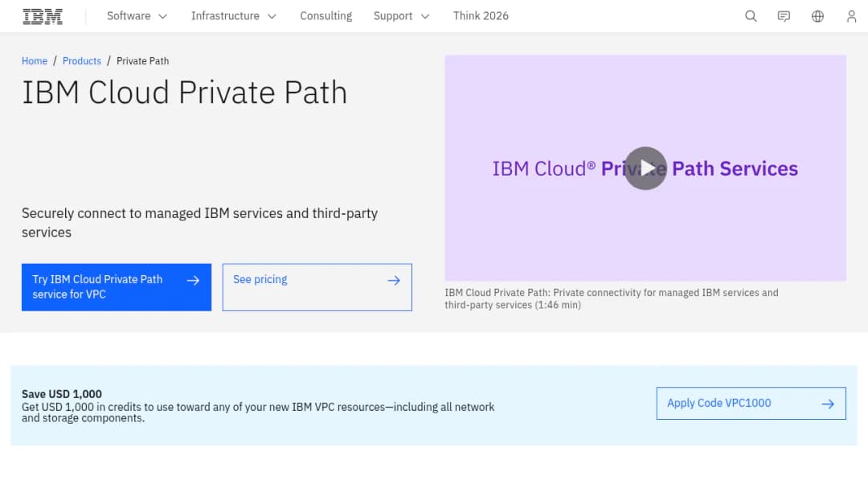Open the chat icon in header

tap(784, 16)
